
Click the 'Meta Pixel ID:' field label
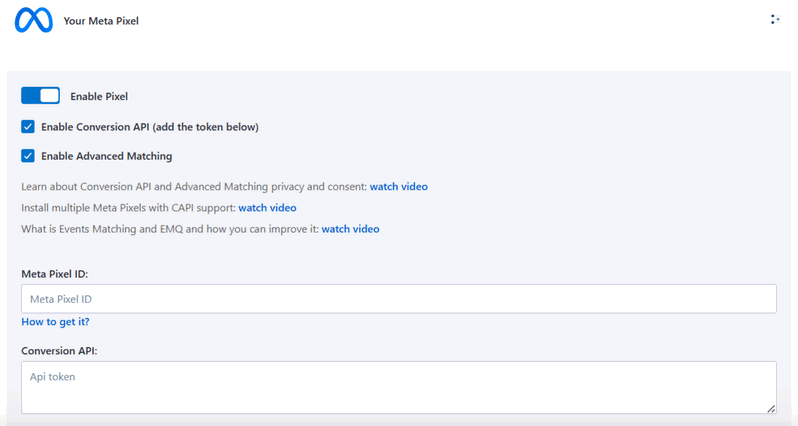(x=54, y=274)
